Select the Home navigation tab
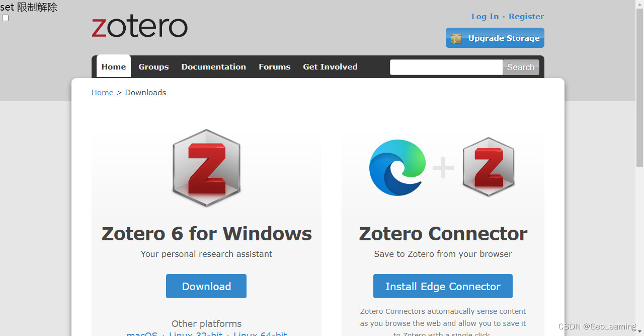Viewport: 644px width, 336px height. [113, 66]
